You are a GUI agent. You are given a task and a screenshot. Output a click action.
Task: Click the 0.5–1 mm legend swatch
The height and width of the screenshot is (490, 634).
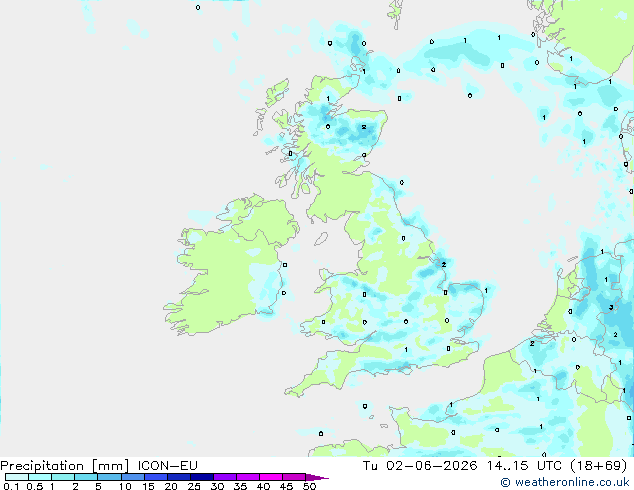click(x=40, y=477)
